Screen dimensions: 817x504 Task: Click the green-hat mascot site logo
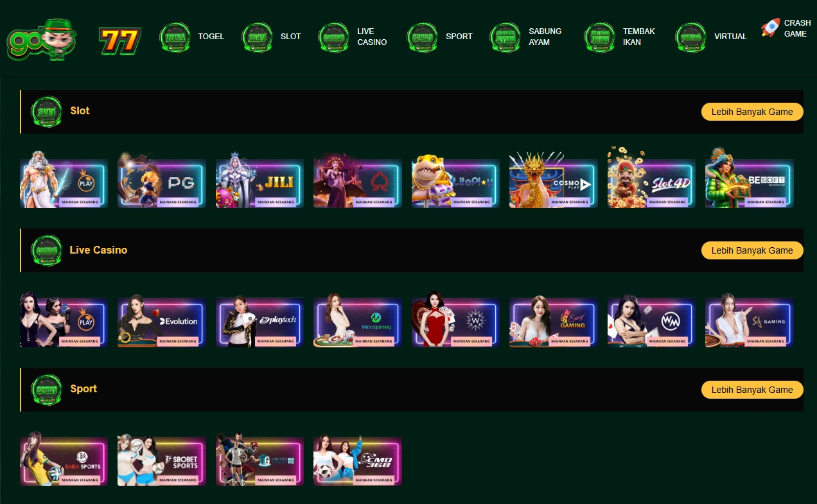[41, 39]
